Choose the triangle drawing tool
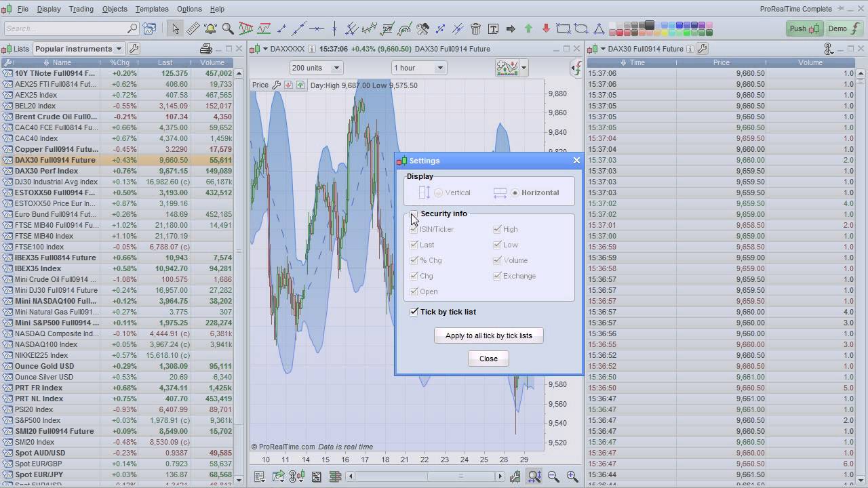Viewport: 868px width, 488px height. click(599, 28)
